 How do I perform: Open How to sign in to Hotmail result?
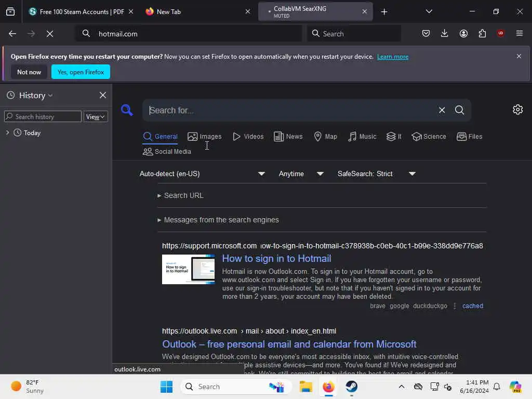click(x=276, y=259)
